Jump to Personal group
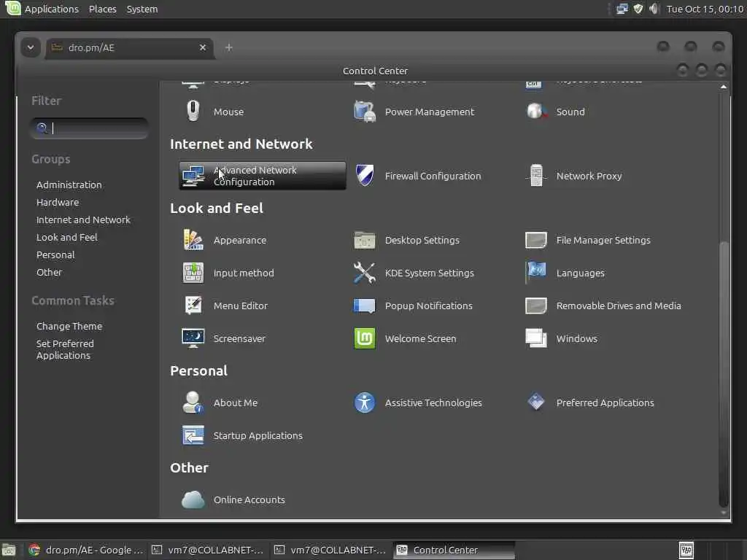 point(55,254)
